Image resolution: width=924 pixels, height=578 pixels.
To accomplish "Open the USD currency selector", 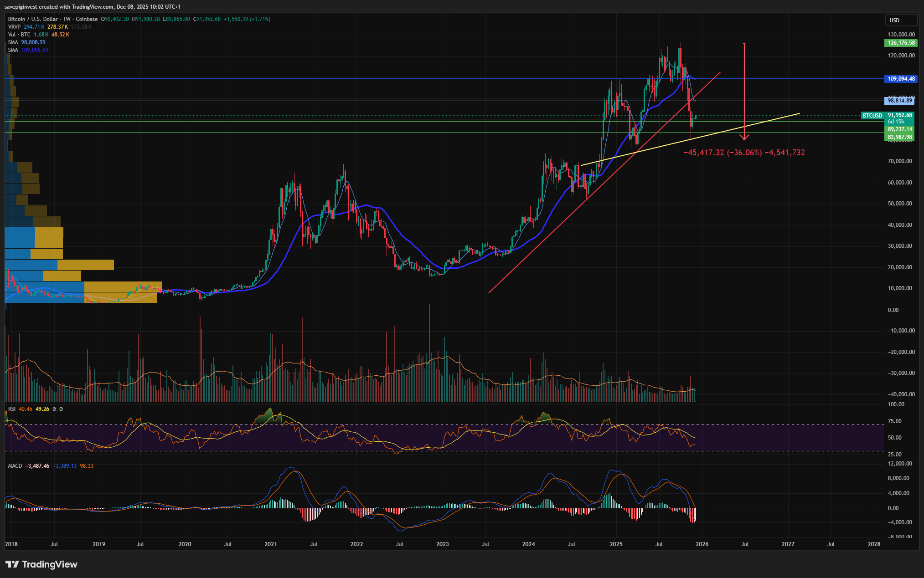I will 900,20.
